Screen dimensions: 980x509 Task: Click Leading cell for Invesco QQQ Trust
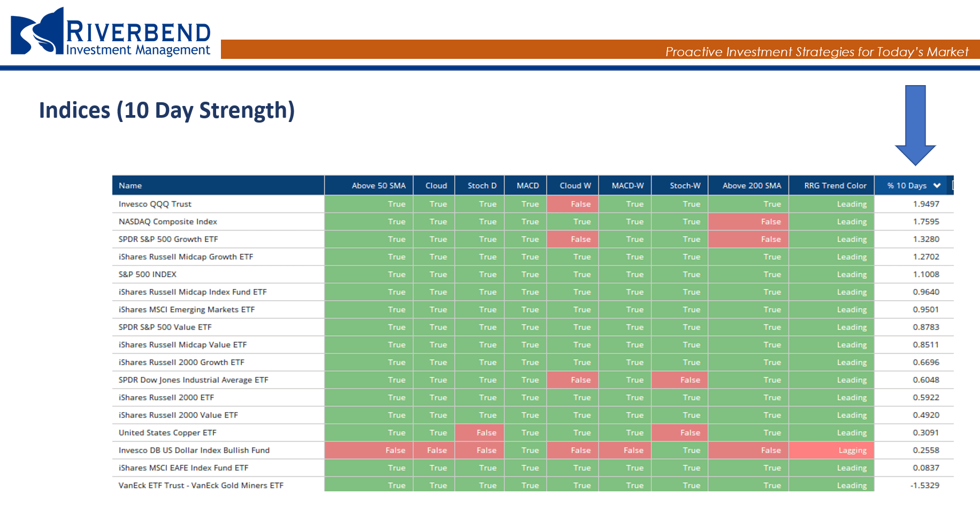pos(832,204)
